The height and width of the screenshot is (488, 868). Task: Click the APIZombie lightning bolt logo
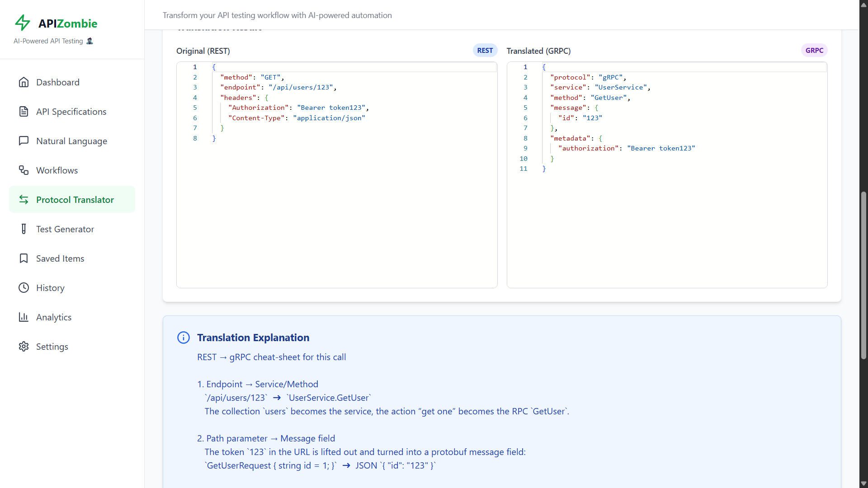click(23, 23)
